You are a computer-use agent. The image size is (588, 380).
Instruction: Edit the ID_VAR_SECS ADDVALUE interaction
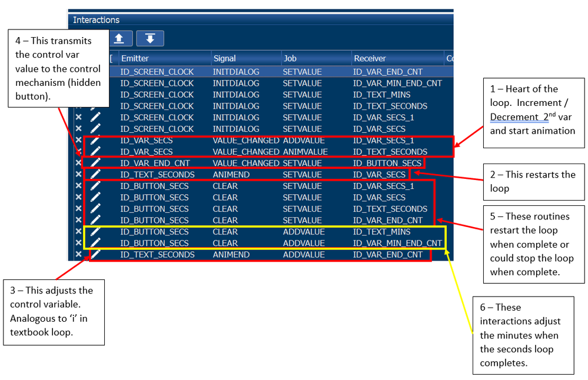[x=95, y=140]
